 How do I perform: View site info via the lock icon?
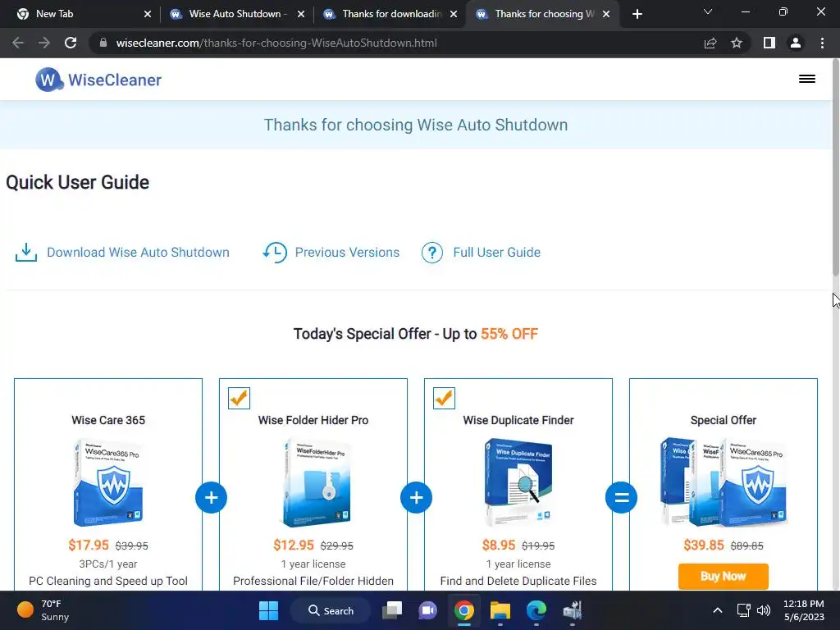103,43
